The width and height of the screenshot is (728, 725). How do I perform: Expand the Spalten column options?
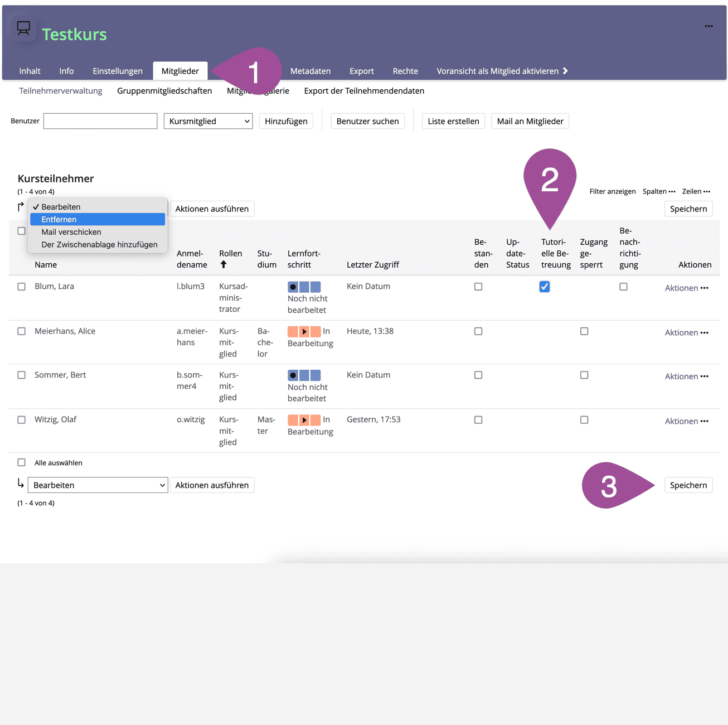(x=658, y=191)
